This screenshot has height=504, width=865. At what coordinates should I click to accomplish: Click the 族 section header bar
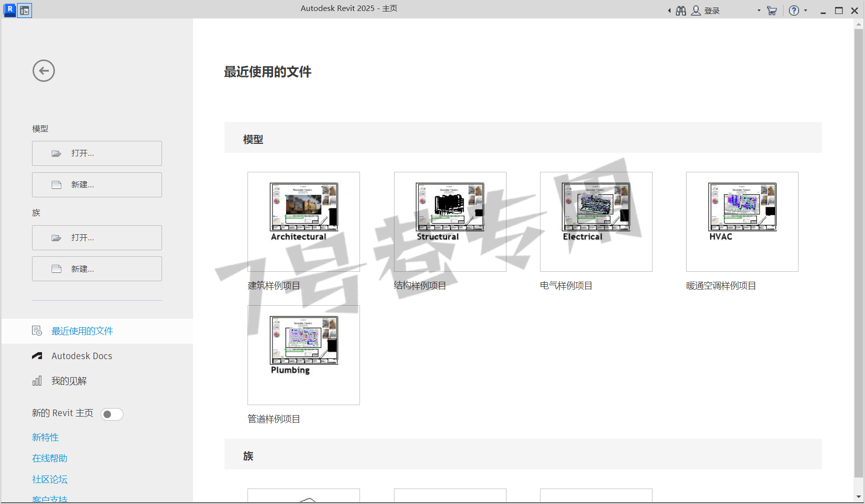pos(523,454)
